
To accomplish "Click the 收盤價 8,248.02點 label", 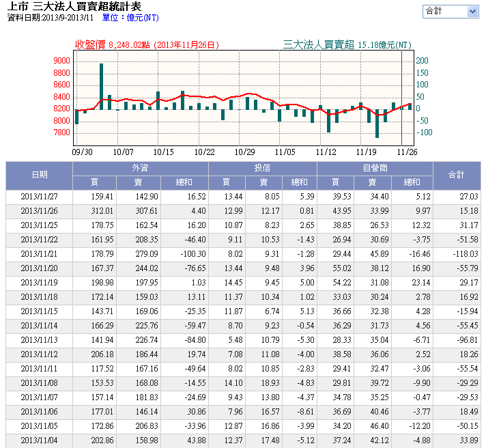I will click(x=147, y=45).
